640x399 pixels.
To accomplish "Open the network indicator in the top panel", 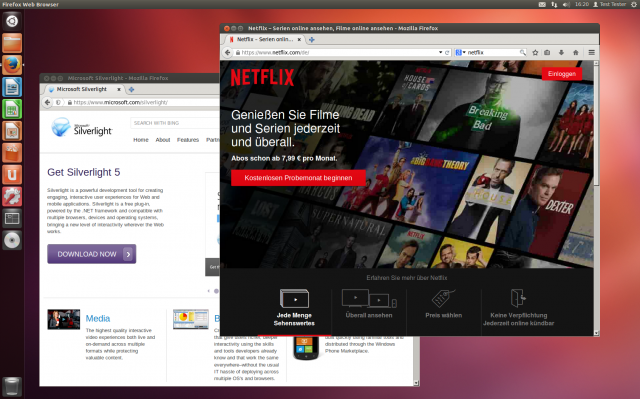I will (x=554, y=4).
